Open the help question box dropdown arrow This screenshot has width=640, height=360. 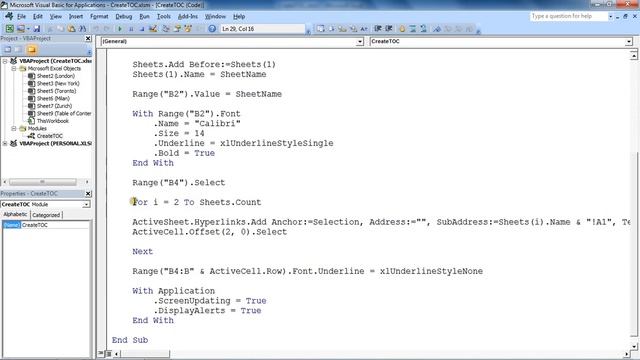610,16
